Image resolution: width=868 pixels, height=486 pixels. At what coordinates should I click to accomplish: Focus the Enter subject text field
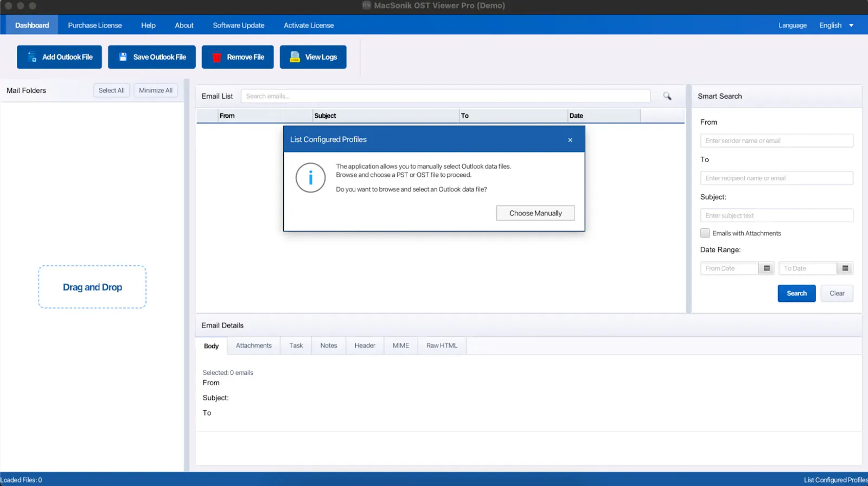click(x=776, y=215)
